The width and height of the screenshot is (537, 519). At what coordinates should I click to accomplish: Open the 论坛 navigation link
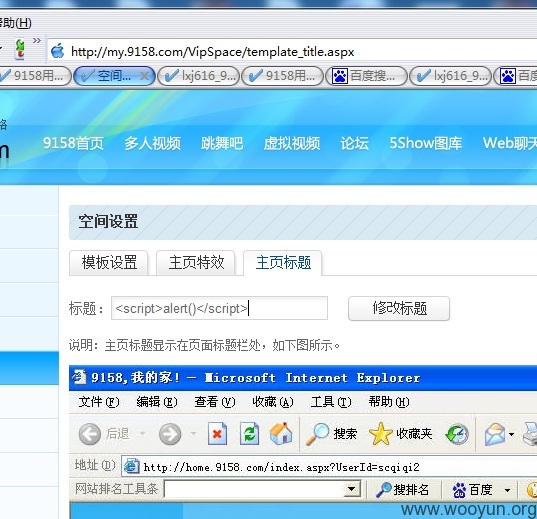pyautogui.click(x=354, y=143)
